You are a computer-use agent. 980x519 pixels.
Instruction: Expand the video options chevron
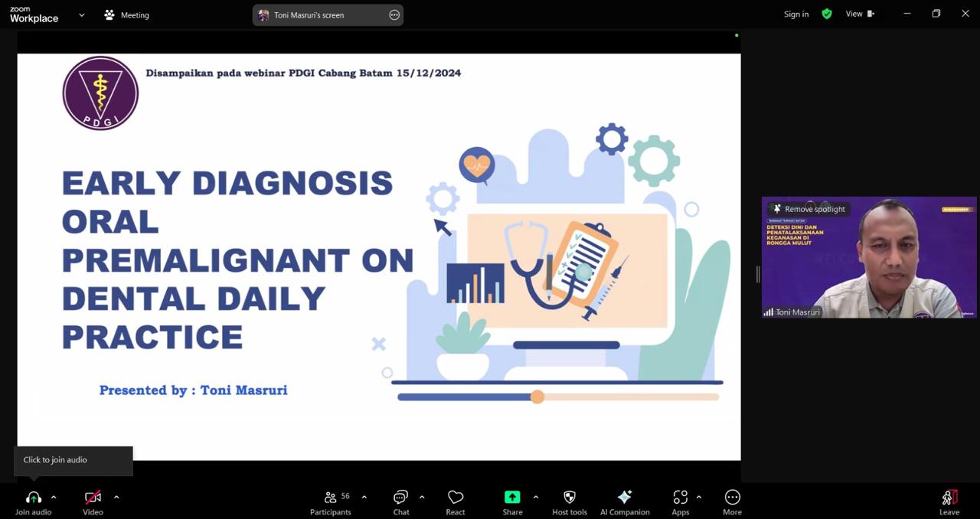click(x=116, y=498)
